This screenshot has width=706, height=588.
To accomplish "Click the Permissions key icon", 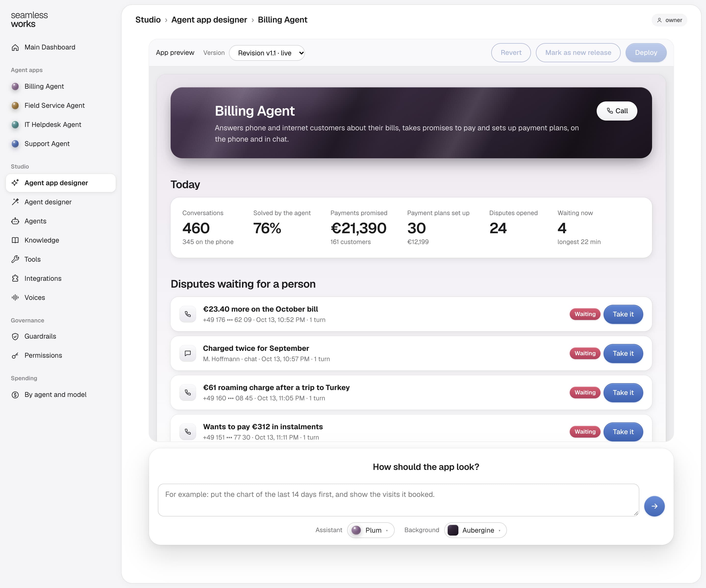I will click(15, 355).
